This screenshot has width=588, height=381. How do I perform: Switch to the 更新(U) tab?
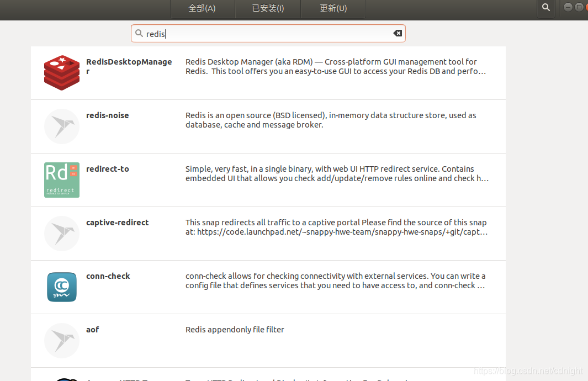[x=333, y=8]
